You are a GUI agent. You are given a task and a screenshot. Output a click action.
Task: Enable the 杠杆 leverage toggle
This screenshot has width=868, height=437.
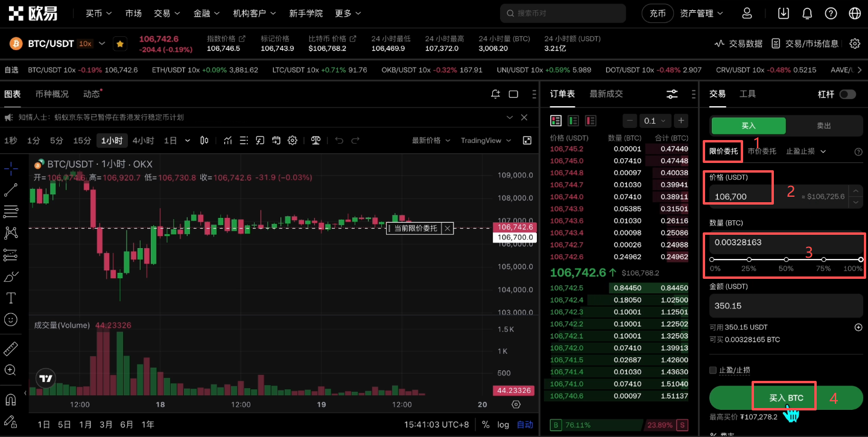coord(847,94)
